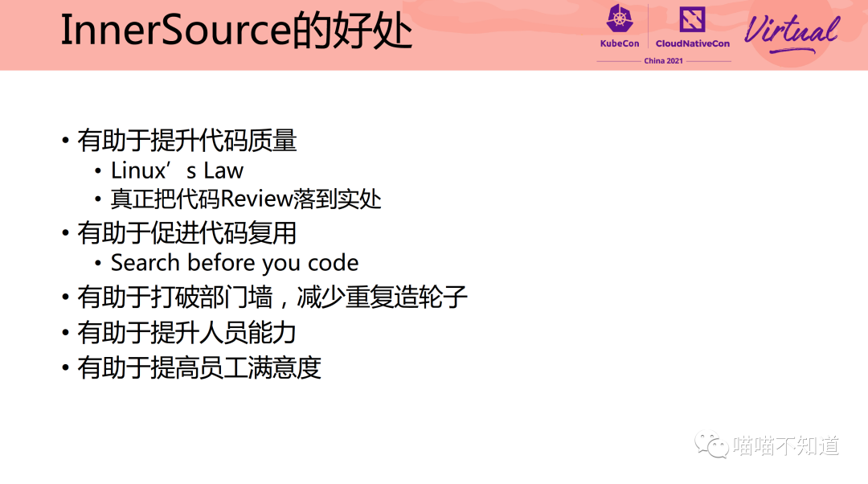Click the 有助于提升人员能力 text line

coord(186,332)
